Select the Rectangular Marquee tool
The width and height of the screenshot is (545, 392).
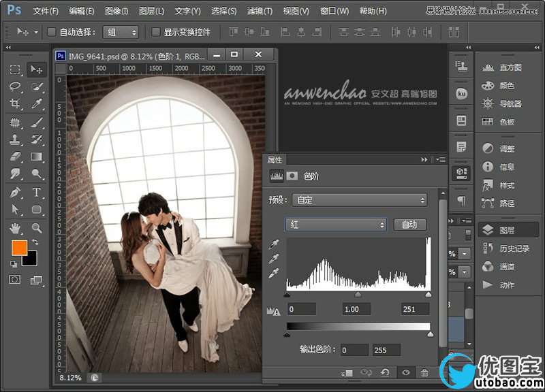tap(15, 69)
